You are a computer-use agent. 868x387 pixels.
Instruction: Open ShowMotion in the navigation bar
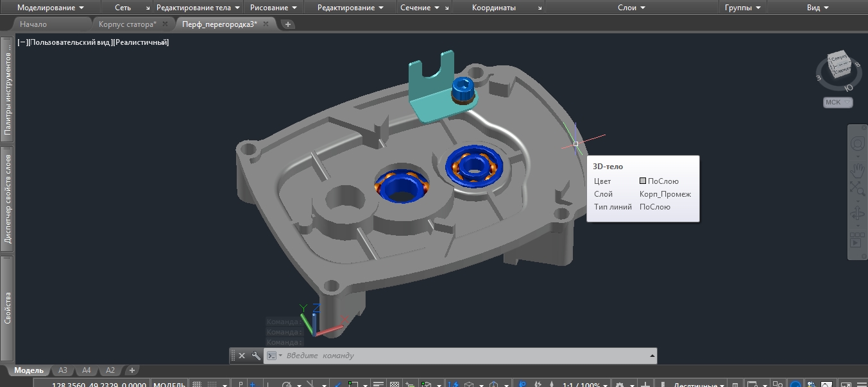click(x=857, y=240)
